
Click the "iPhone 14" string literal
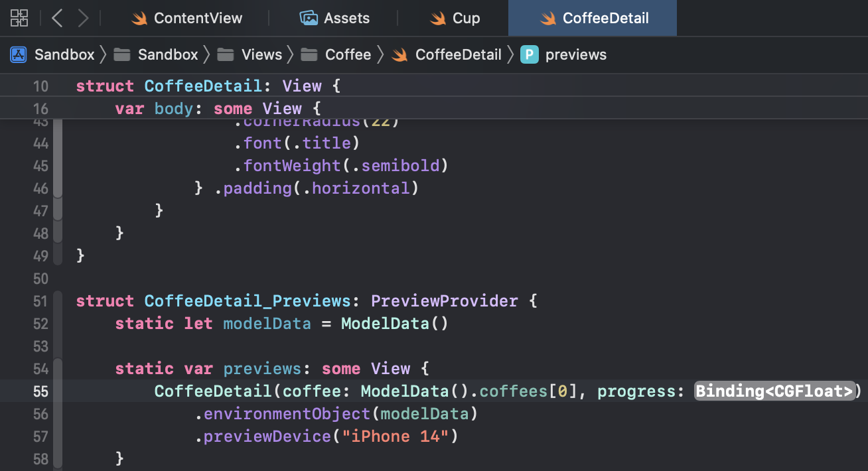click(x=395, y=437)
